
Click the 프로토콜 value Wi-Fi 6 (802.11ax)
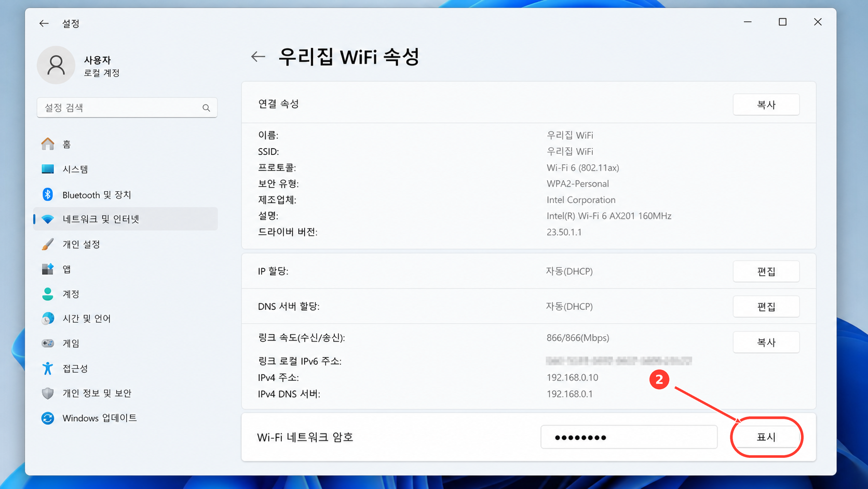pos(582,168)
